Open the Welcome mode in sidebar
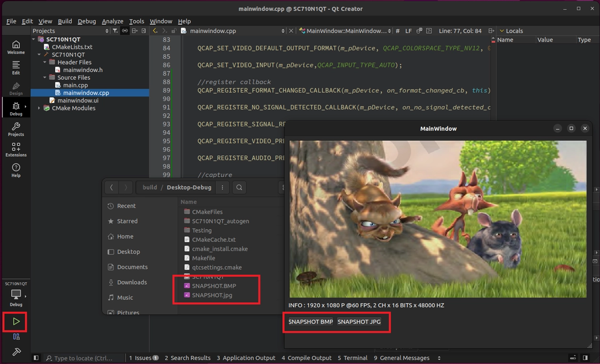 tap(16, 47)
